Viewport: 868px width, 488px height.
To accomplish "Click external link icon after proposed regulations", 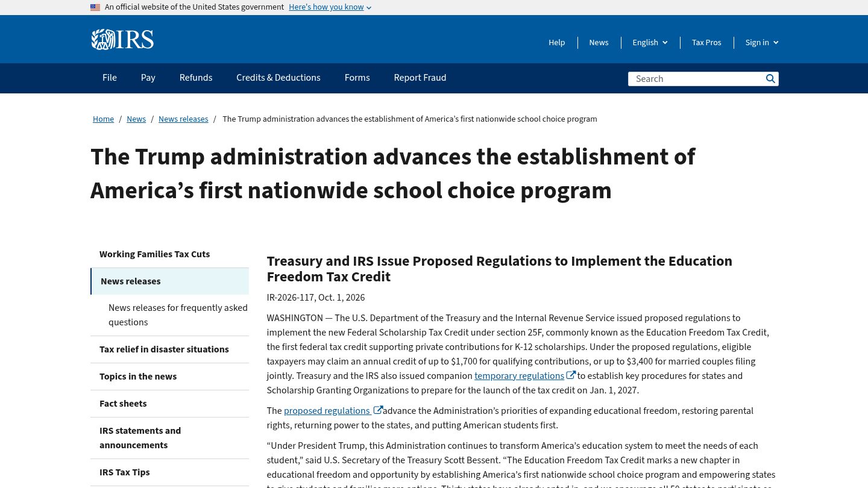I will (x=378, y=410).
